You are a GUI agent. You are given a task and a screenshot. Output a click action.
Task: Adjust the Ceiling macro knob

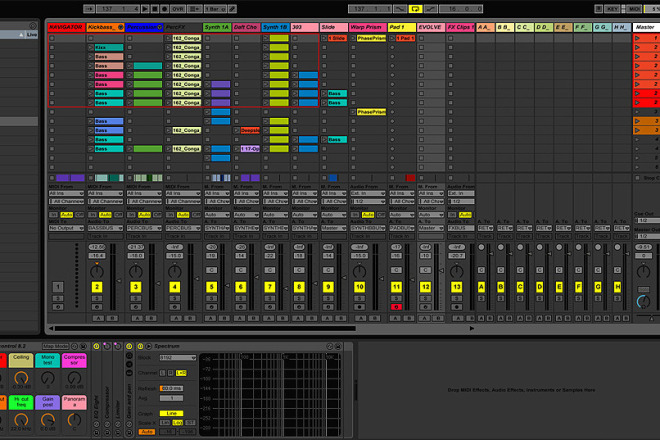click(21, 378)
